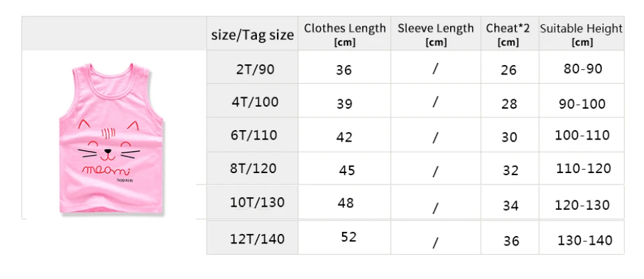The image size is (644, 279).
Task: Select the 80-90 suitable height cell
Action: click(x=582, y=67)
